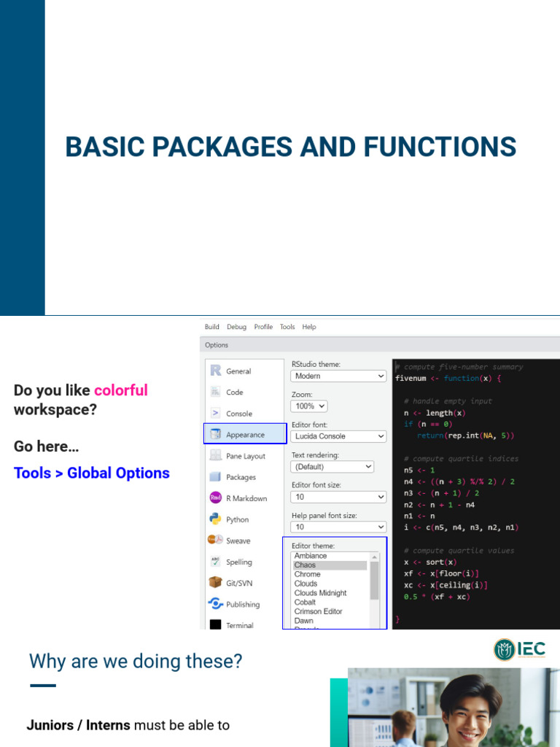Select the Console options icon
560x747 pixels.
[x=216, y=413]
